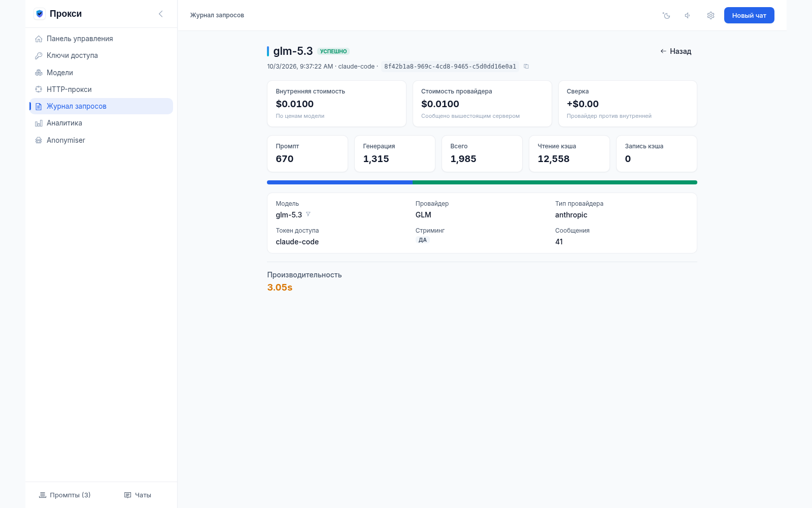Click the Сверка +$0.00 card

(628, 104)
